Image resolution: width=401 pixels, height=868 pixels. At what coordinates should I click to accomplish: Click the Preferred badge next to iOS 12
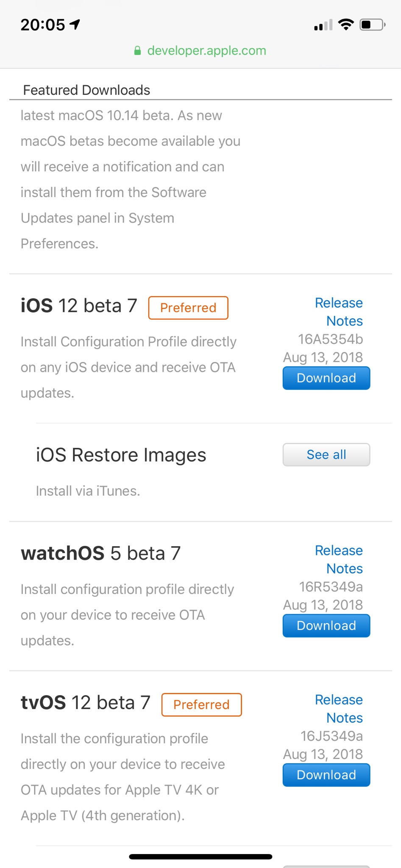188,308
